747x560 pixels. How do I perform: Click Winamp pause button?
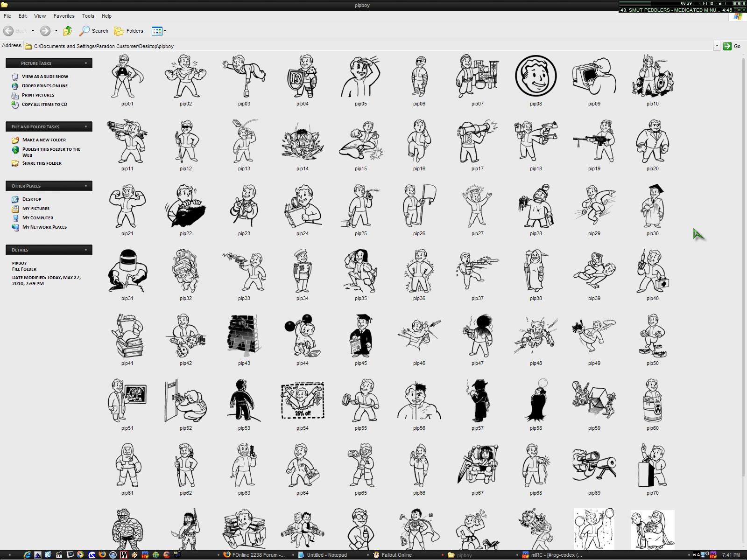coord(707,3)
